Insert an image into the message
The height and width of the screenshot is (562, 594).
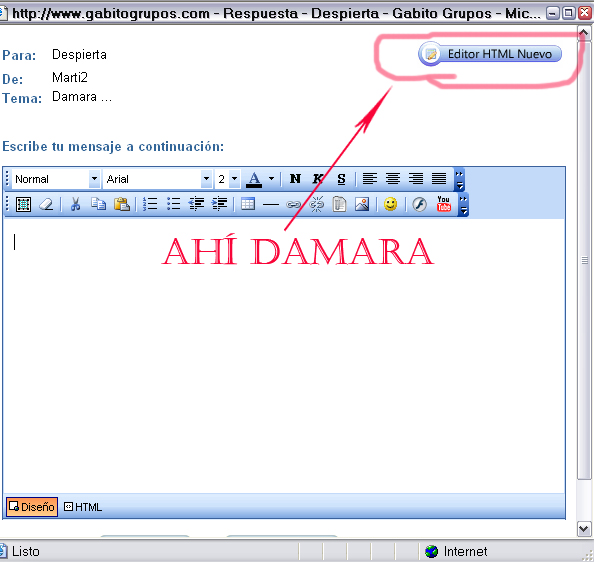[362, 205]
